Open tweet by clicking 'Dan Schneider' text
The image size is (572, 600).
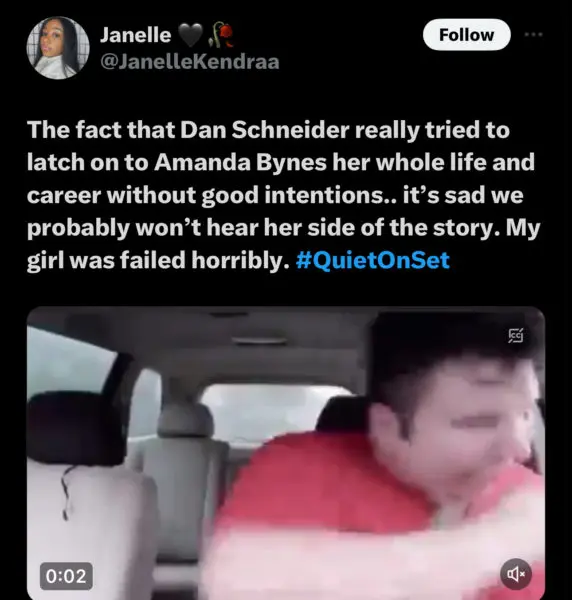265,130
